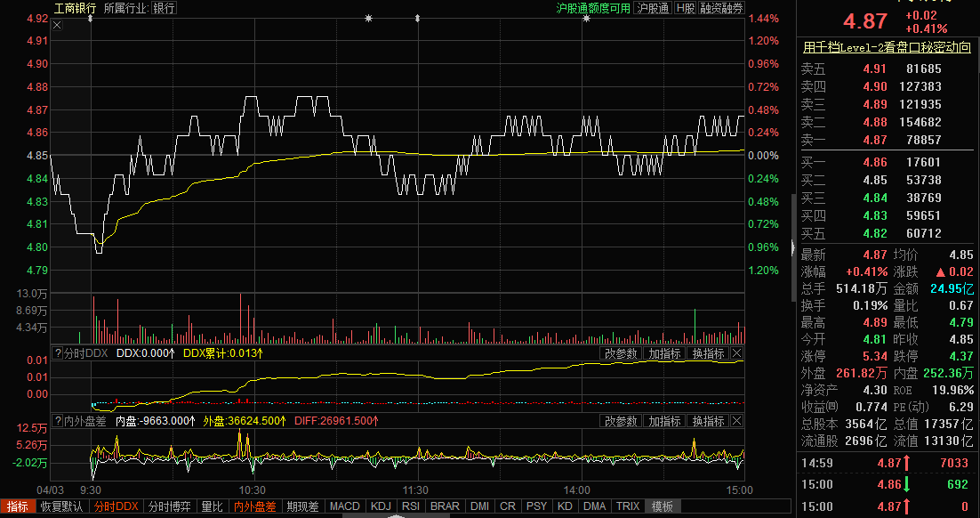
Task: Click 改参数 in the 内外盘差 panel
Action: (x=621, y=421)
